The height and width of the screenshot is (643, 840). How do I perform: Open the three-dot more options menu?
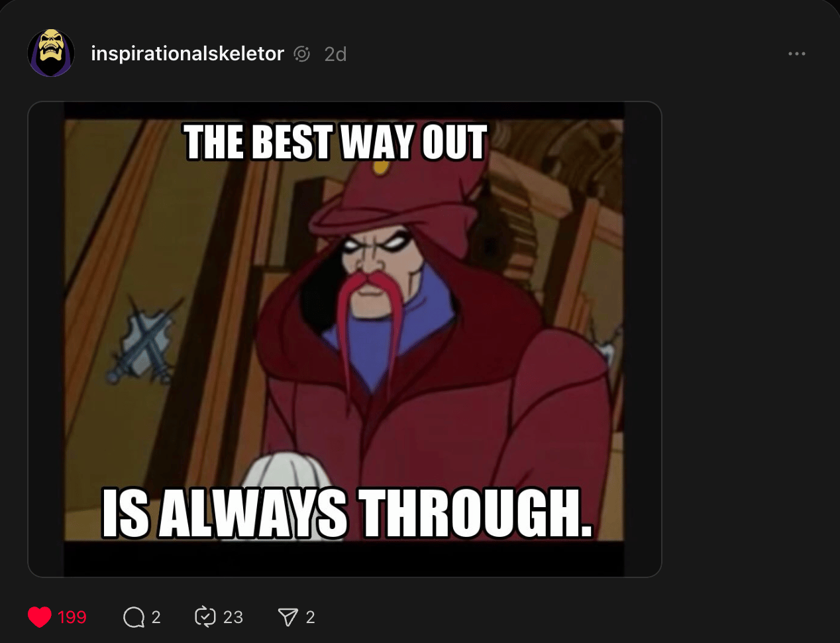796,54
